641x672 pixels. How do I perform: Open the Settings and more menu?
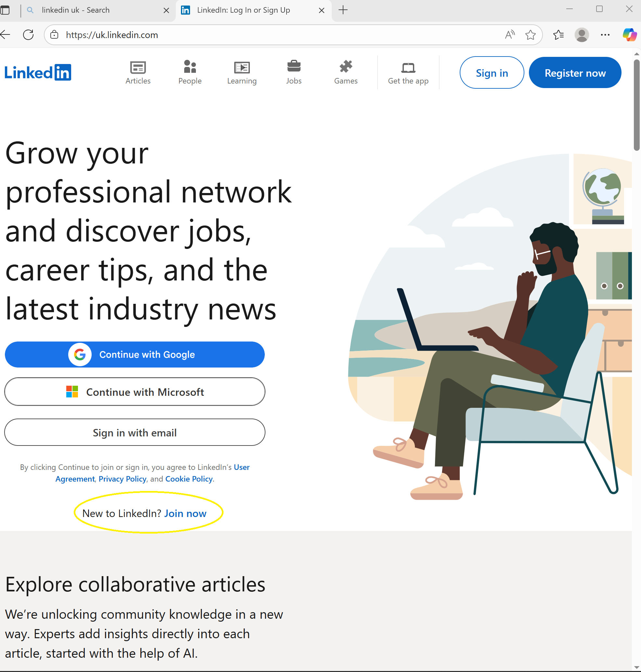click(x=605, y=34)
